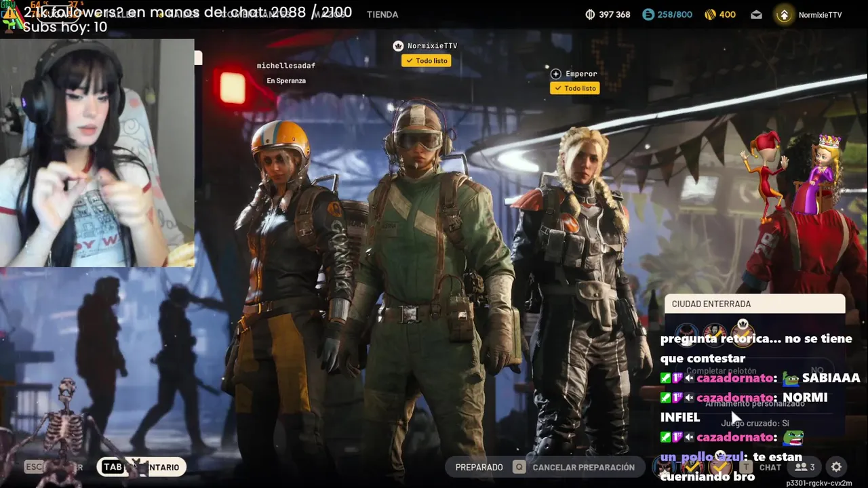Click the Pepe emote after SABIAAA username
The height and width of the screenshot is (488, 868).
[790, 378]
